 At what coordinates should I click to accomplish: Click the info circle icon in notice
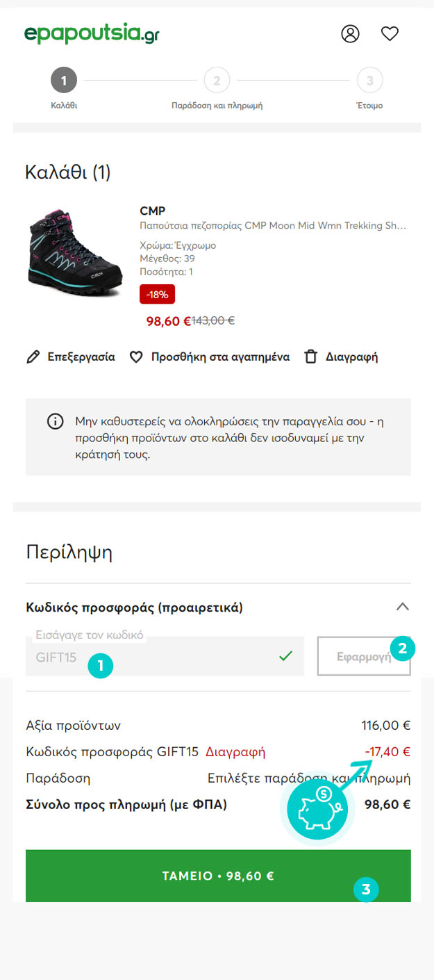(55, 422)
